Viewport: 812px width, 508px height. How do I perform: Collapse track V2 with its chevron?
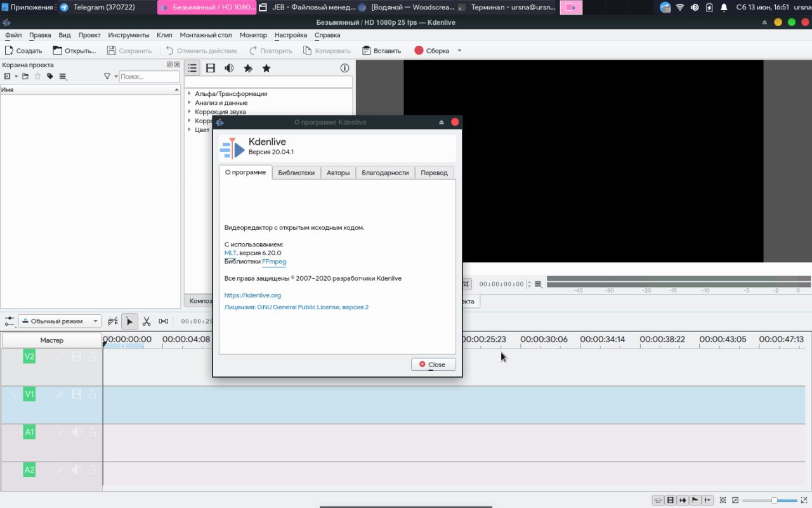point(15,357)
